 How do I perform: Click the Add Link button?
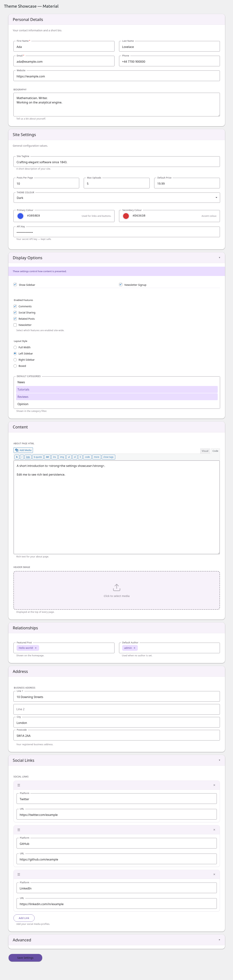[x=24, y=918]
